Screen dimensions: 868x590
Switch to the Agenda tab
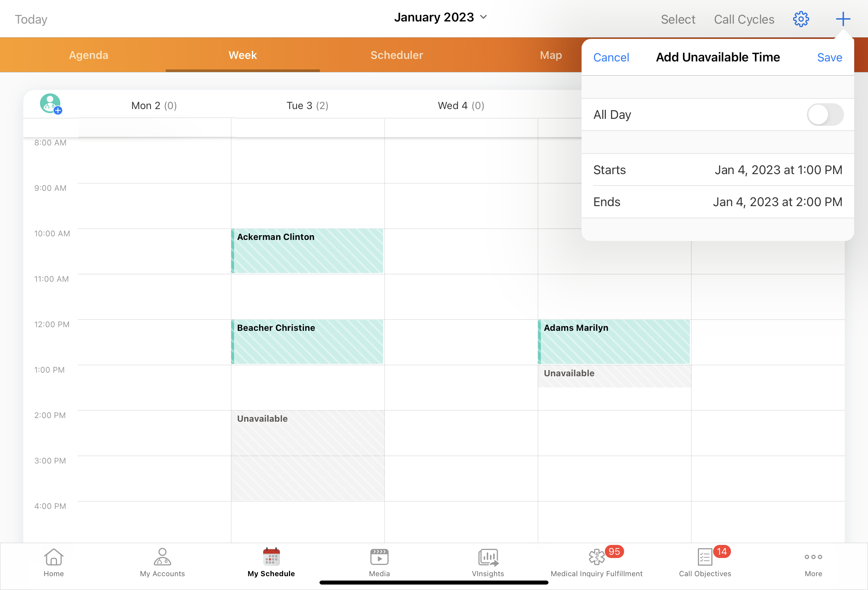pos(88,55)
